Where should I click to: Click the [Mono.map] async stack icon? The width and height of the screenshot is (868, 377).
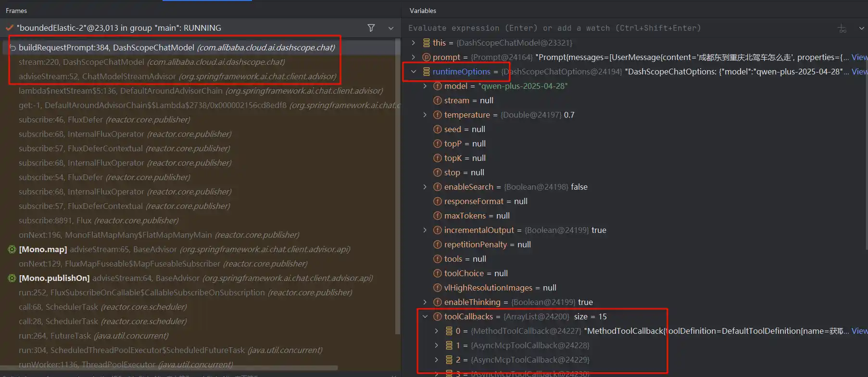(12, 249)
